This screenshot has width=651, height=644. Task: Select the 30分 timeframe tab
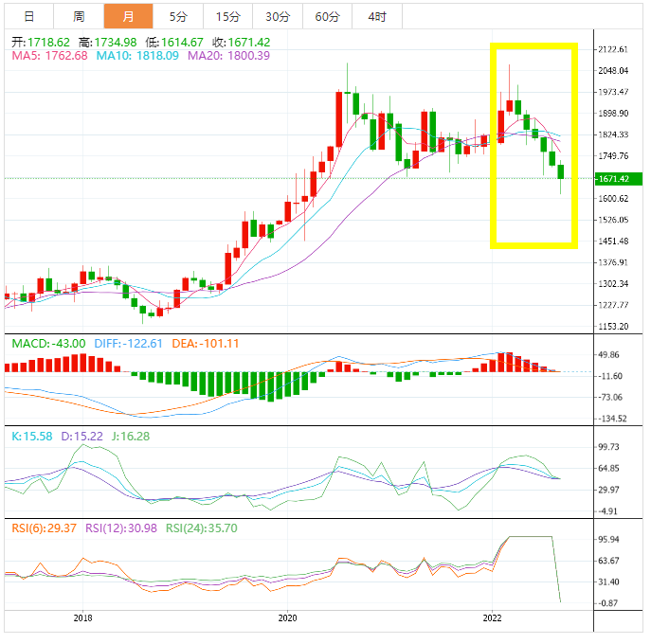[x=278, y=17]
